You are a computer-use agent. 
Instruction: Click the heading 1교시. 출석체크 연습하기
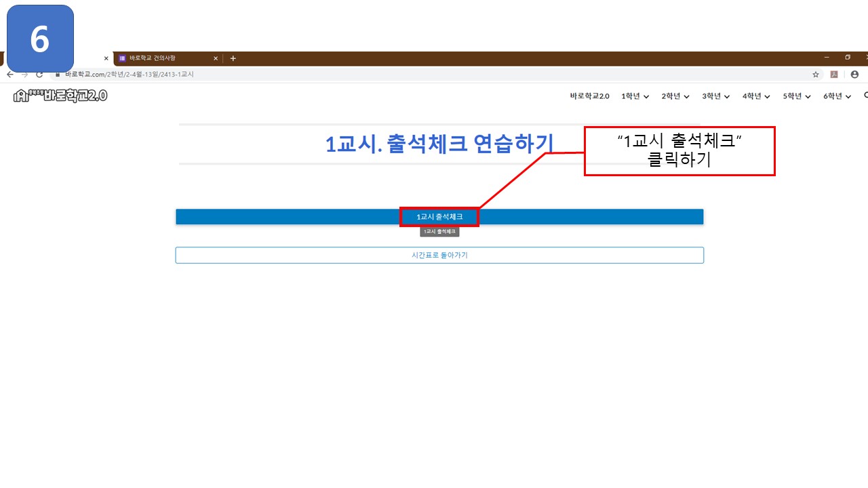click(439, 144)
